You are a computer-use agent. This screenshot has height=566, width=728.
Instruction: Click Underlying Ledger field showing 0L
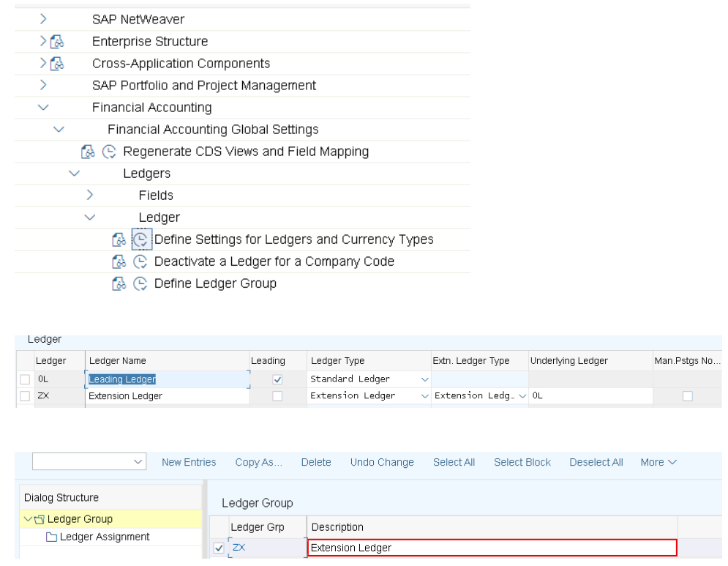click(590, 396)
